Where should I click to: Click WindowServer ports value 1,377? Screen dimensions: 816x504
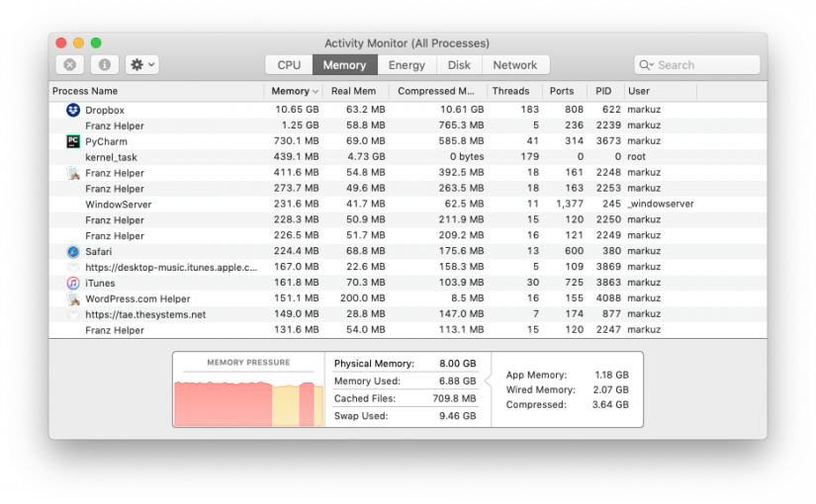click(570, 204)
